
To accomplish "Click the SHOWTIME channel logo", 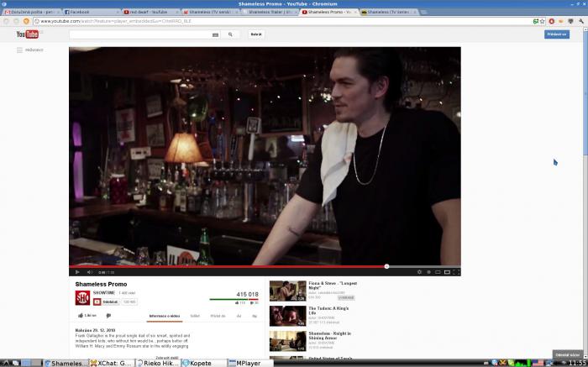I will [x=82, y=297].
